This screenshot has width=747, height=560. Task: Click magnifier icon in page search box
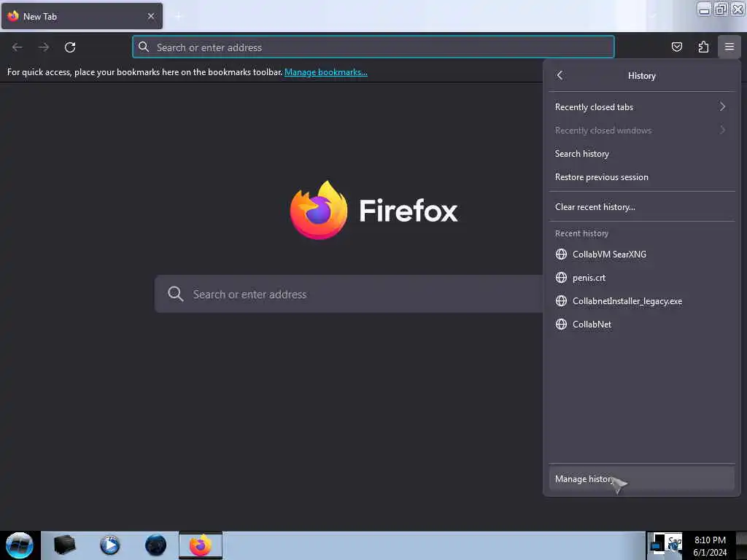pyautogui.click(x=175, y=294)
